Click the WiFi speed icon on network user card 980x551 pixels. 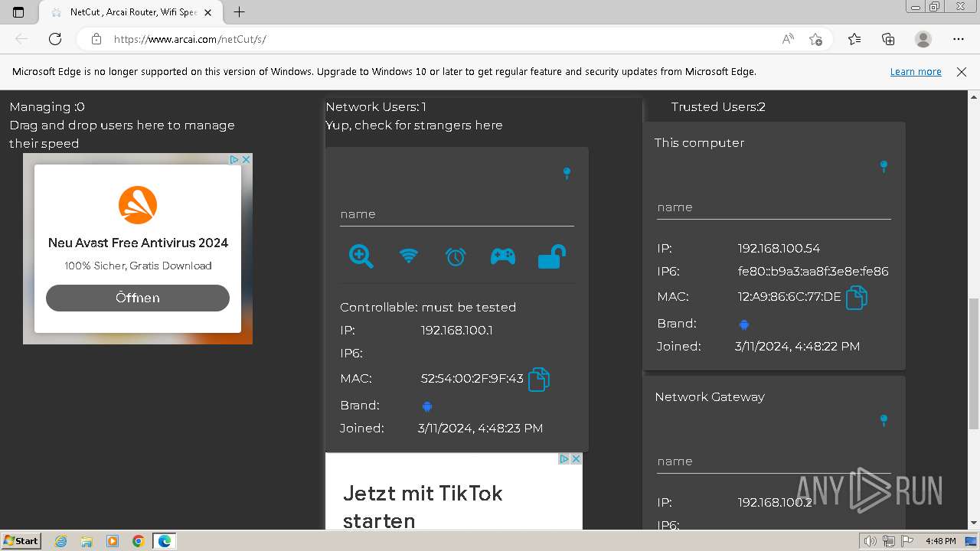(x=409, y=256)
